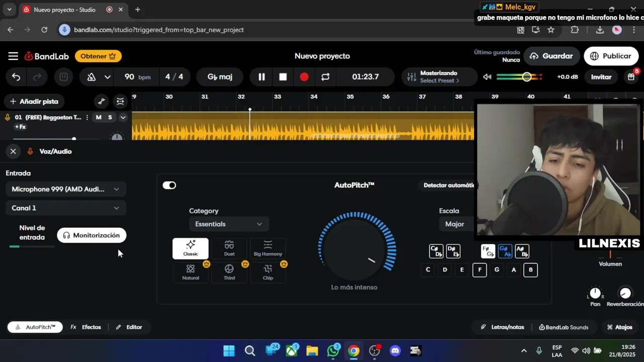Toggle the F note key
644x362 pixels.
(x=479, y=270)
